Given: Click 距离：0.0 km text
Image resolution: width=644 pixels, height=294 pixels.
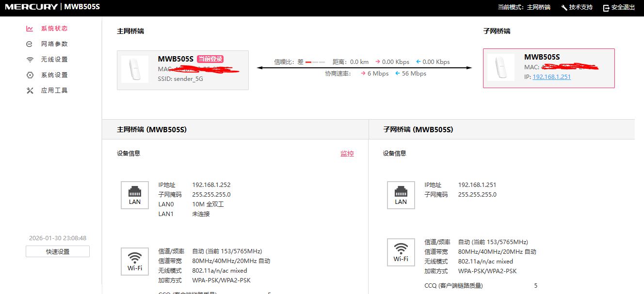Looking at the screenshot, I should [x=351, y=62].
